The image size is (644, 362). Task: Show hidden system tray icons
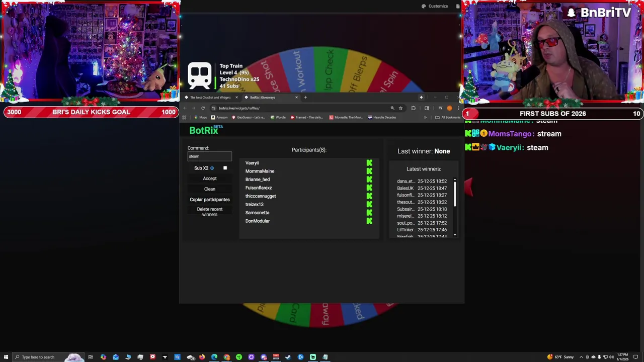(581, 357)
